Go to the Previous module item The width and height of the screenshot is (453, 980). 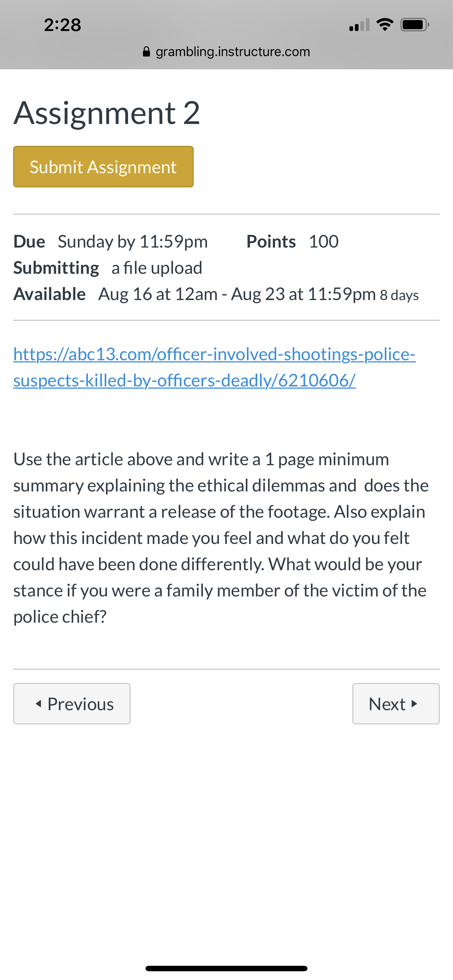point(71,703)
